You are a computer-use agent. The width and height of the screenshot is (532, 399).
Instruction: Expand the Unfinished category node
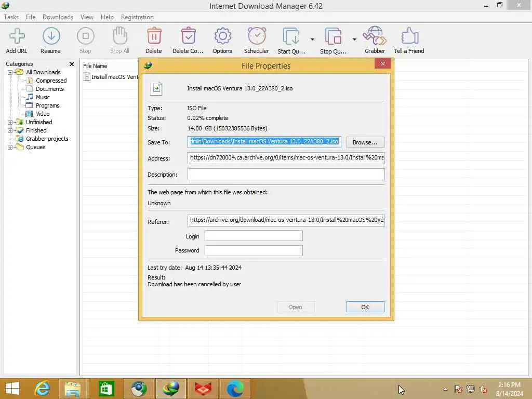pyautogui.click(x=10, y=122)
